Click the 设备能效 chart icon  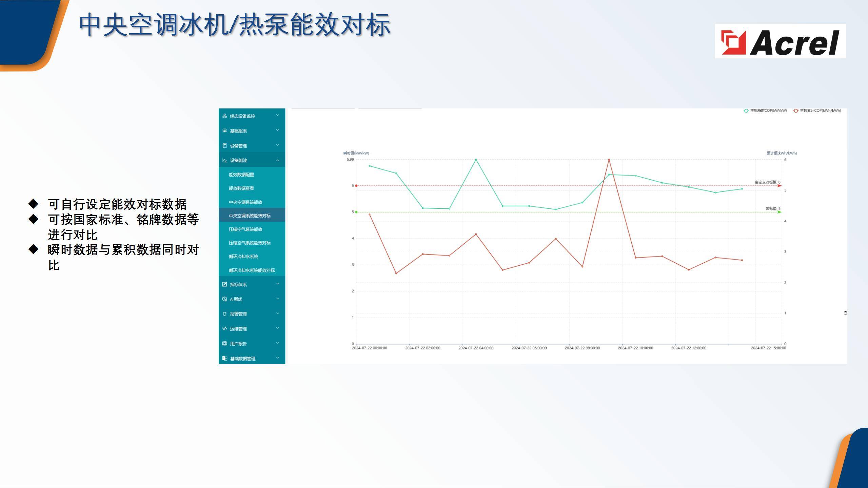224,160
